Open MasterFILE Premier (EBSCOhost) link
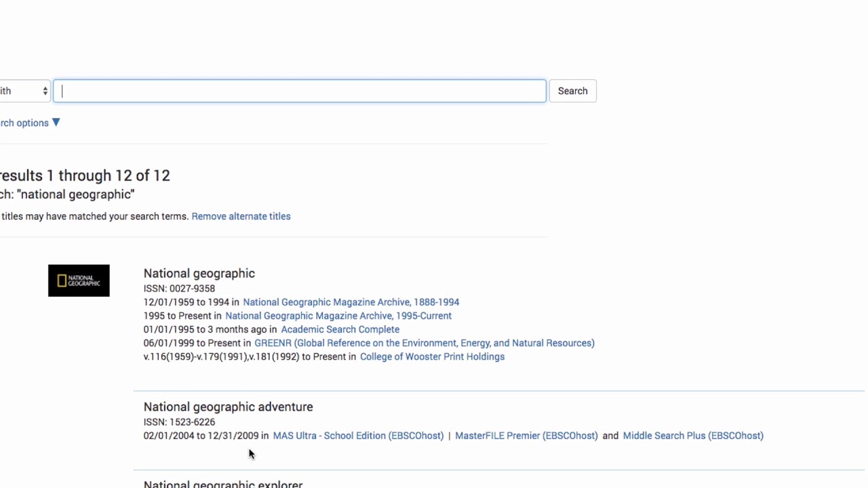The width and height of the screenshot is (868, 488). click(x=526, y=436)
